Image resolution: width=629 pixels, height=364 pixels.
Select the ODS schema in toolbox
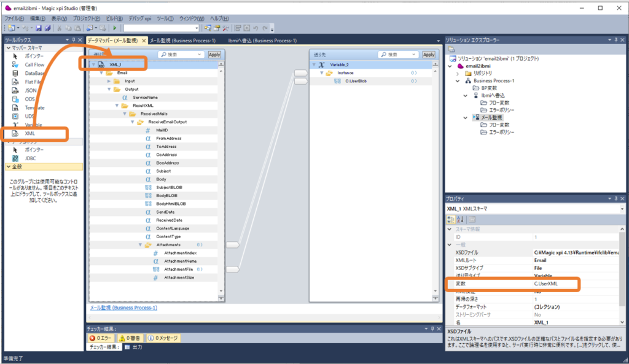(x=29, y=99)
